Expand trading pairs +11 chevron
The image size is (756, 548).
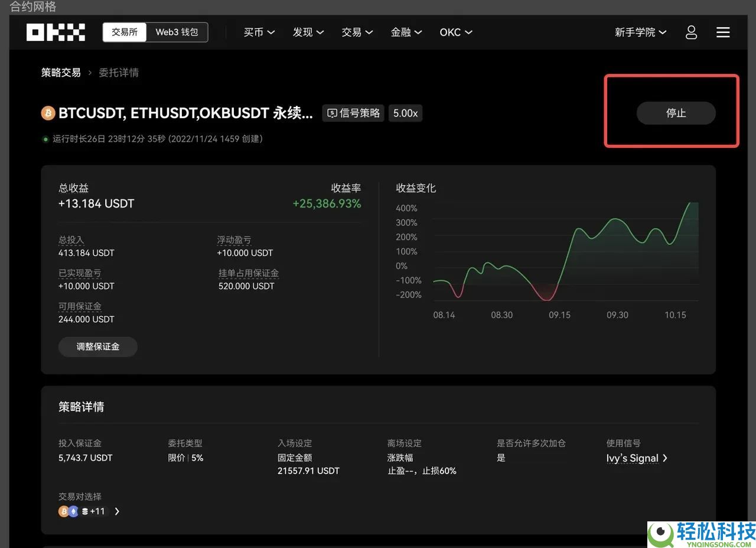(117, 511)
